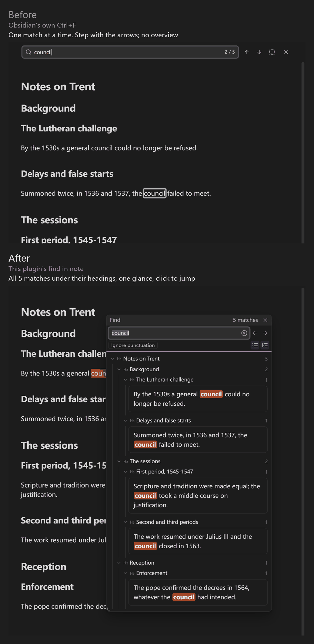This screenshot has height=644, width=314.
Task: Click 'Delays and false starts' row in tree
Action: point(195,421)
